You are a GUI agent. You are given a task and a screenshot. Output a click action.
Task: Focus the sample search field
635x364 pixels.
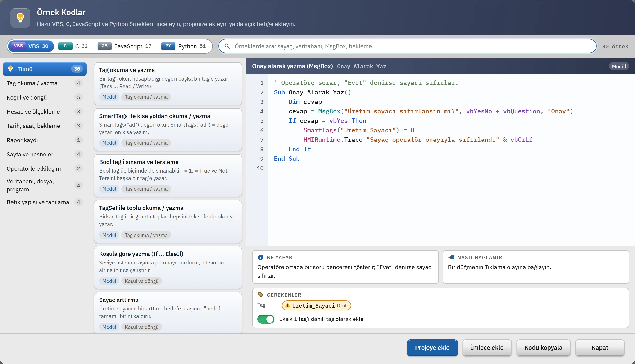tap(407, 46)
